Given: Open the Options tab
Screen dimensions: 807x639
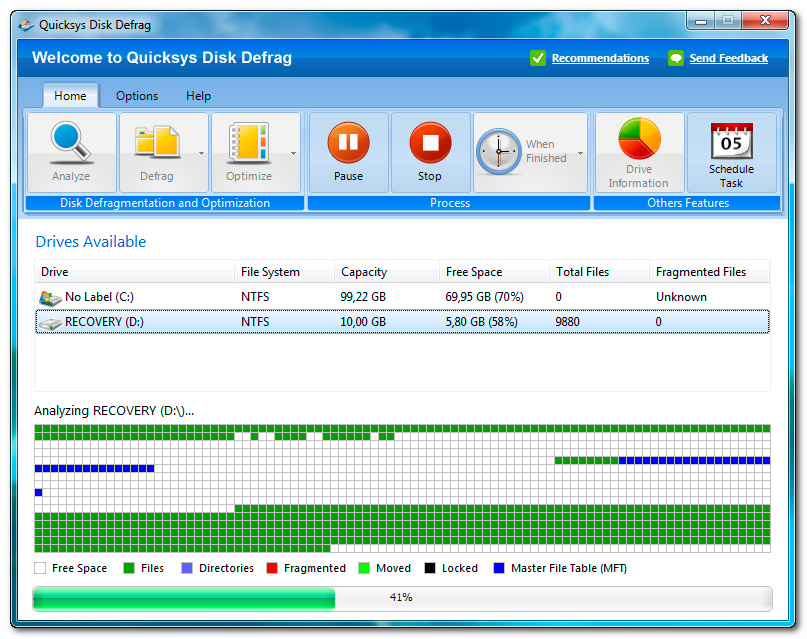Looking at the screenshot, I should [x=137, y=96].
